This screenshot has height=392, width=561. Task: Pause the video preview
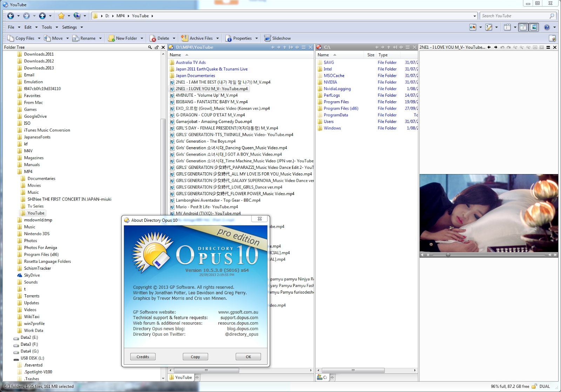428,255
